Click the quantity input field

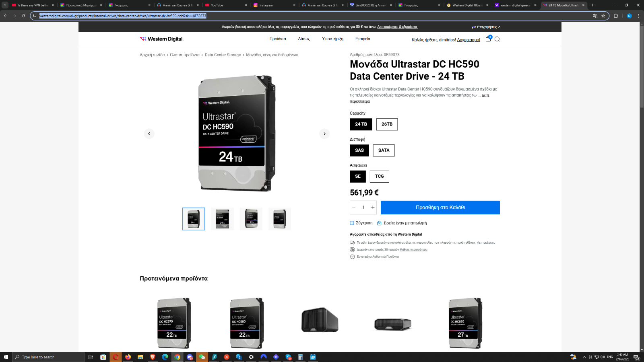[363, 208]
